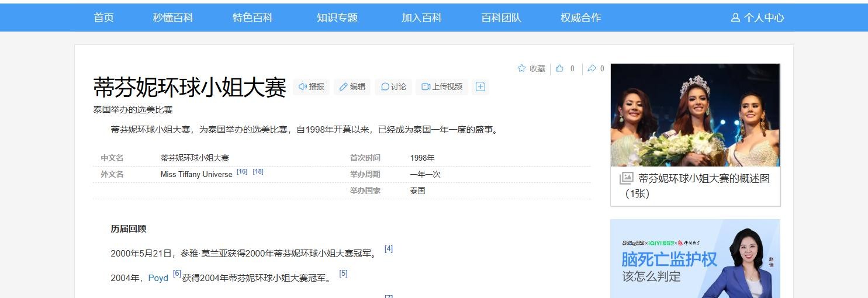The height and width of the screenshot is (298, 868).
Task: Click the share arrow icon
Action: (x=592, y=68)
